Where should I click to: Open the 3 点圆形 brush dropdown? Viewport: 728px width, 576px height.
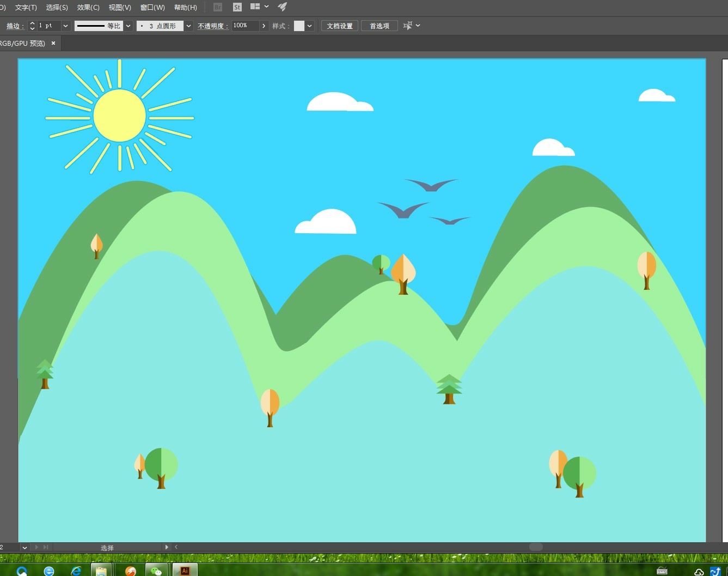[x=188, y=26]
